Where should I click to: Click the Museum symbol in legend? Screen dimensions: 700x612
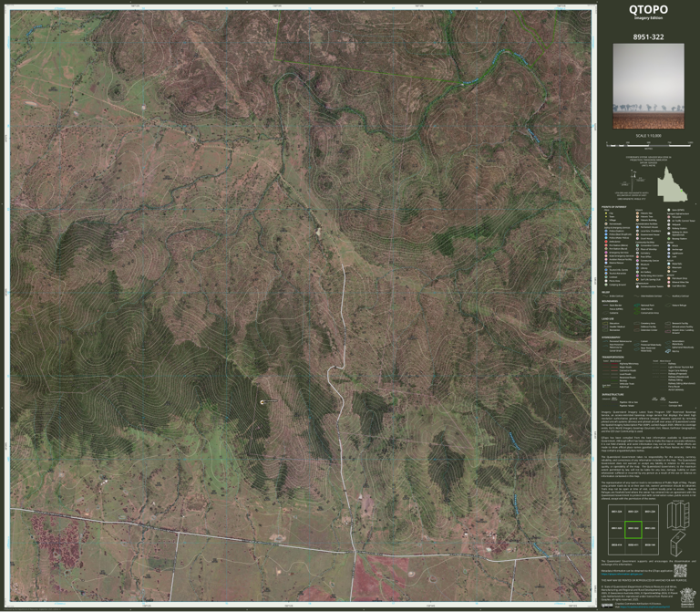coord(637,265)
